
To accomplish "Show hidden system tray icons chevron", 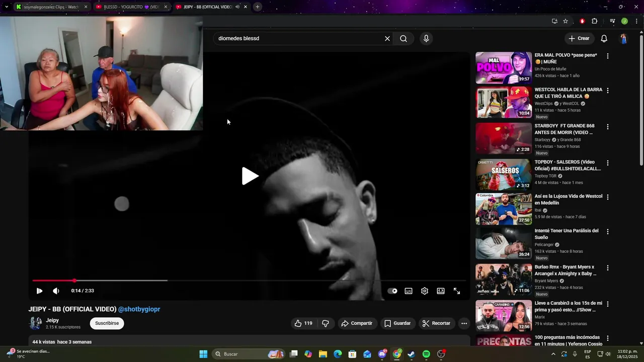I will click(x=553, y=354).
